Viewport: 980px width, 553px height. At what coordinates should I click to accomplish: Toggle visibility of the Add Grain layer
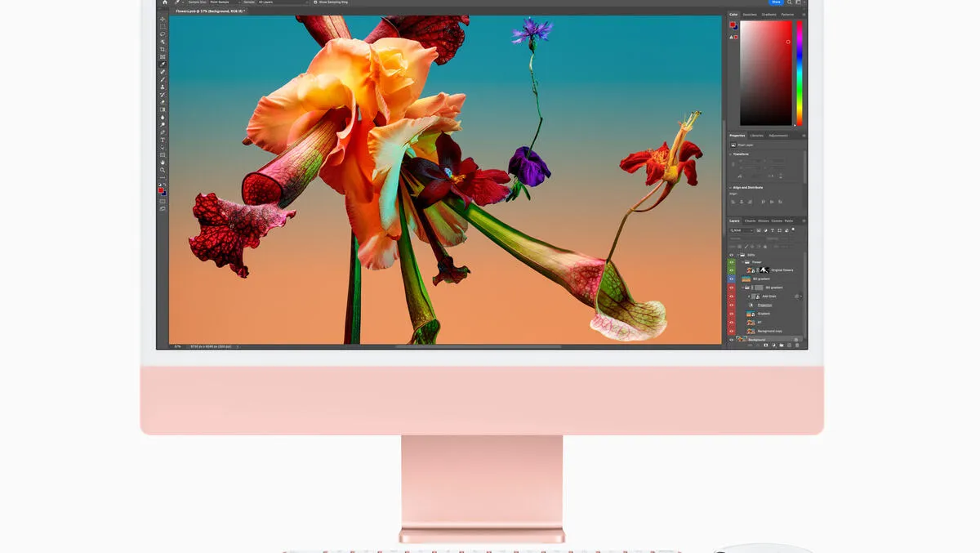[x=731, y=297]
